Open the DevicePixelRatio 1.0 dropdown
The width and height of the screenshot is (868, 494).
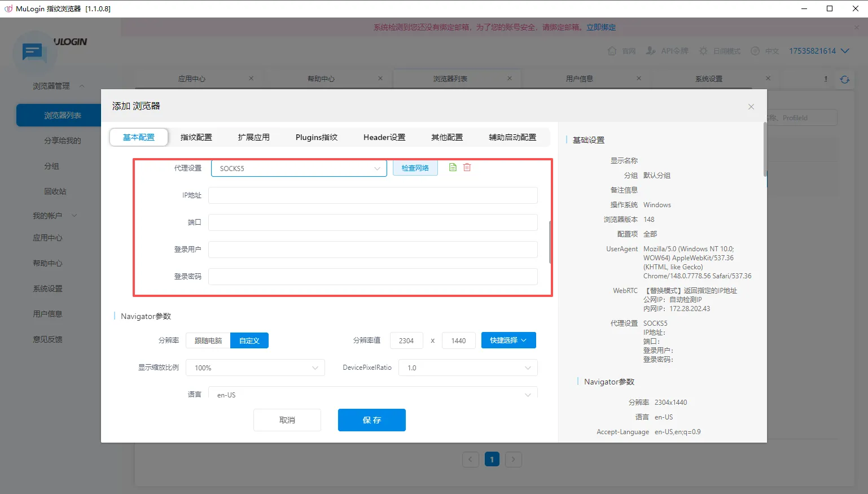(x=468, y=368)
